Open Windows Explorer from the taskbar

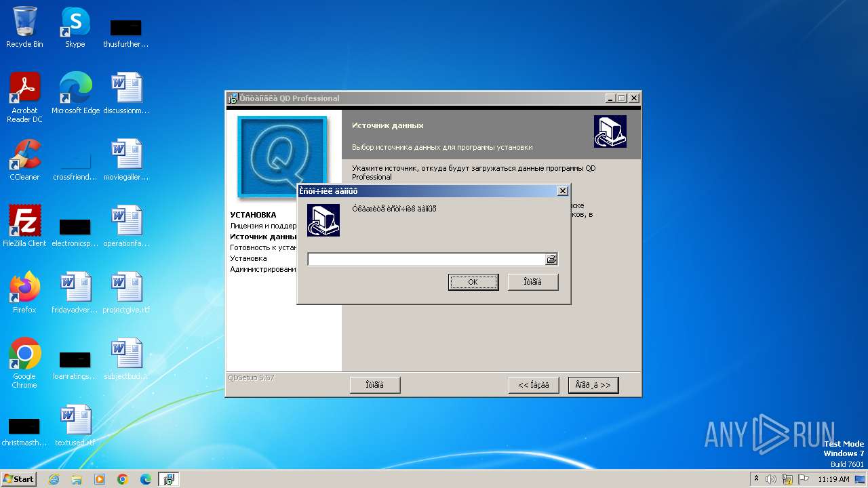77,479
